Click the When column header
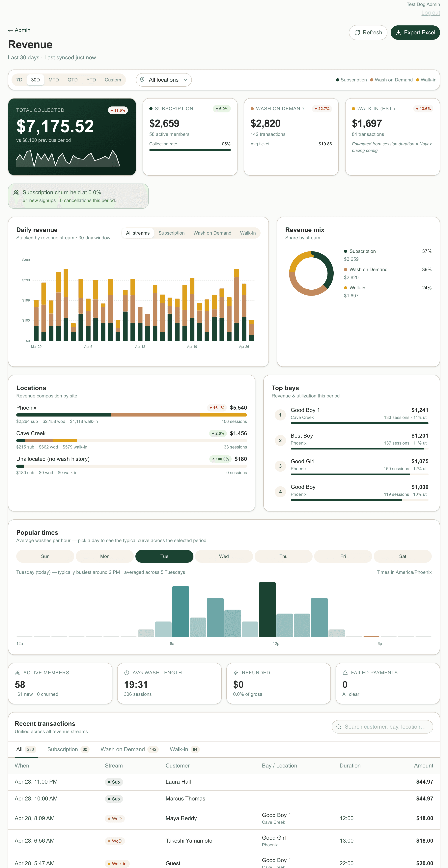 coord(22,766)
